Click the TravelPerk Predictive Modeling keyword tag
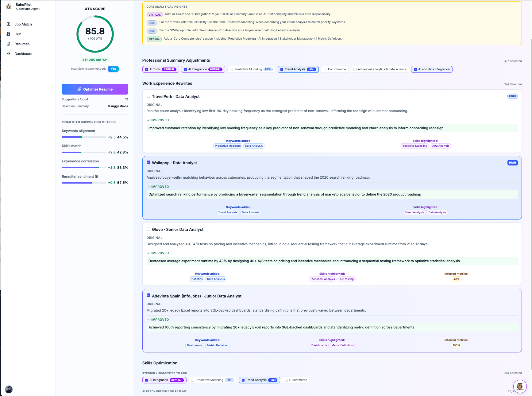 228,146
